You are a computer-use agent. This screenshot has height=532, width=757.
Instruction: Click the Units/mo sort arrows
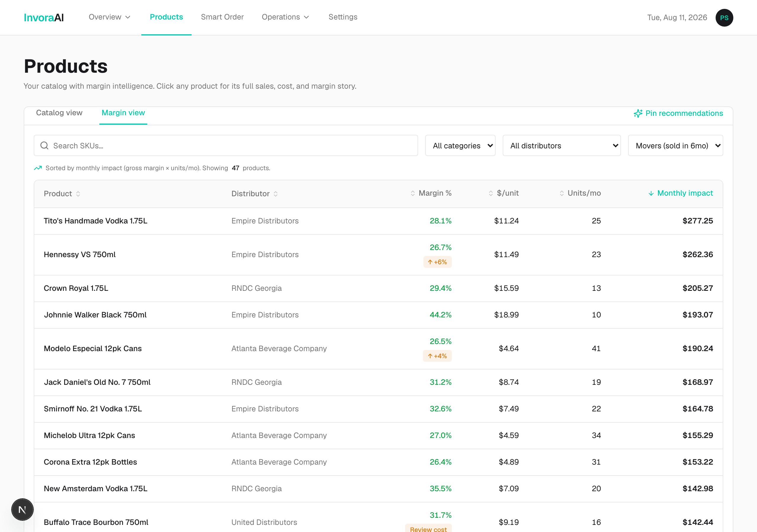click(562, 194)
